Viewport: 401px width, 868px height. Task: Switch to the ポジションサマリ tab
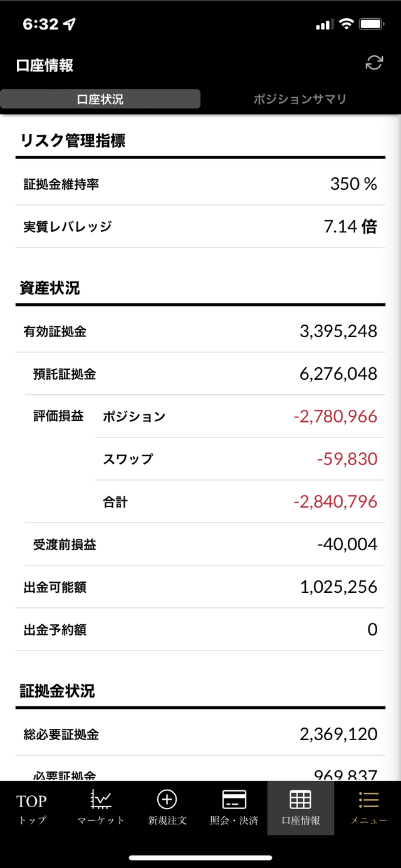(300, 99)
